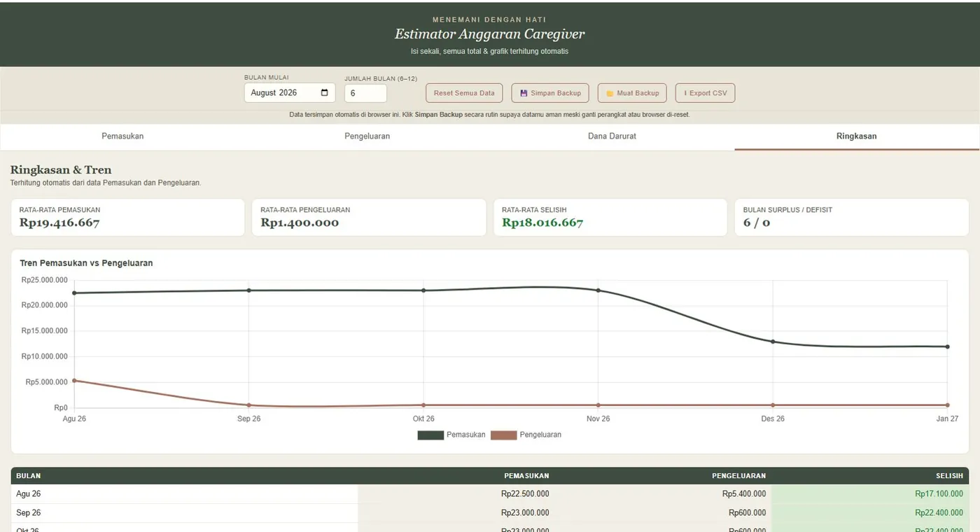Click the BULAN column header
Image resolution: width=980 pixels, height=532 pixels.
pyautogui.click(x=29, y=476)
